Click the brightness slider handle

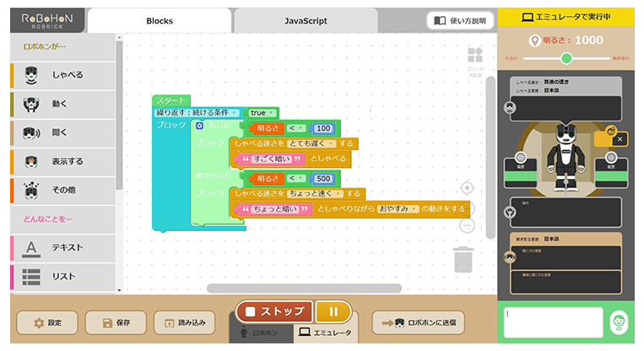click(566, 58)
